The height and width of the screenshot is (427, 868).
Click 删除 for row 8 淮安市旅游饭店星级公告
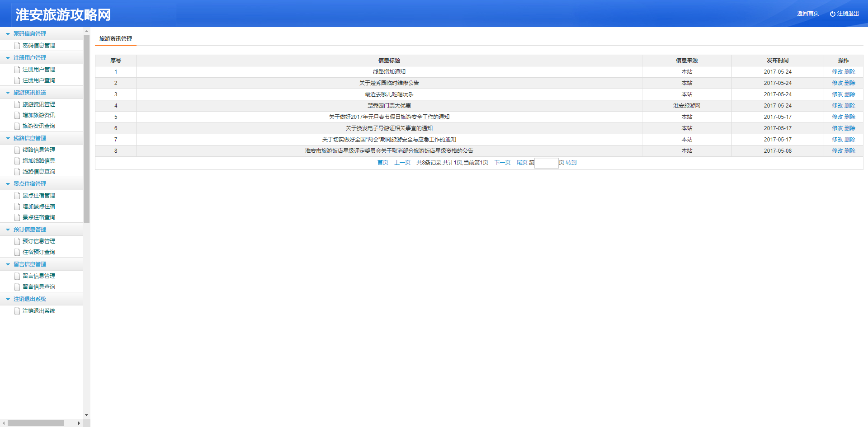click(x=850, y=151)
